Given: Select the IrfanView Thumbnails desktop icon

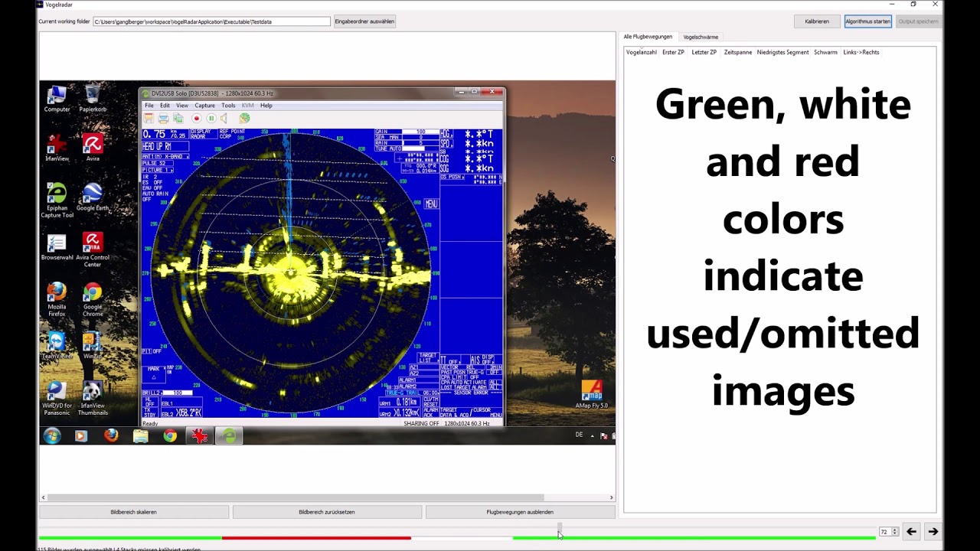Looking at the screenshot, I should pos(93,399).
